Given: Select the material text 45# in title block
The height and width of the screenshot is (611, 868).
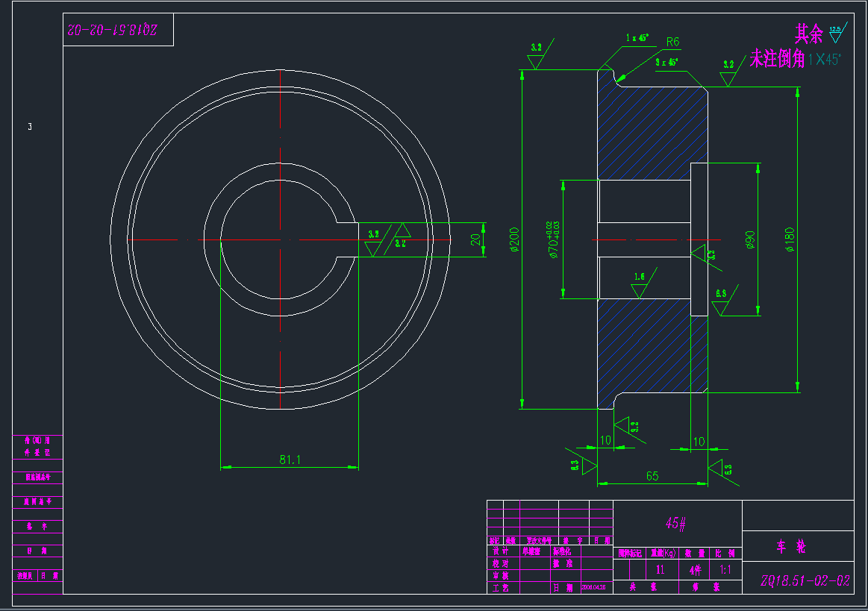Looking at the screenshot, I should 676,523.
